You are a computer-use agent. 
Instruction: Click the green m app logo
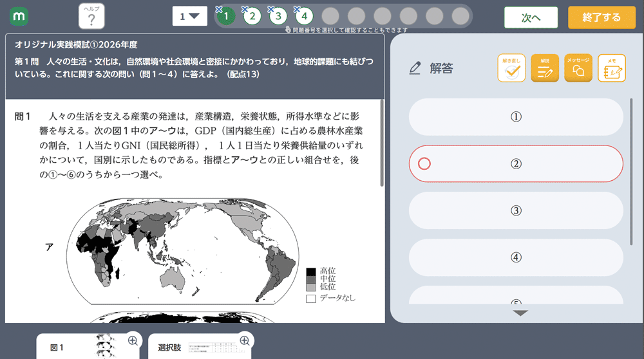click(x=19, y=17)
